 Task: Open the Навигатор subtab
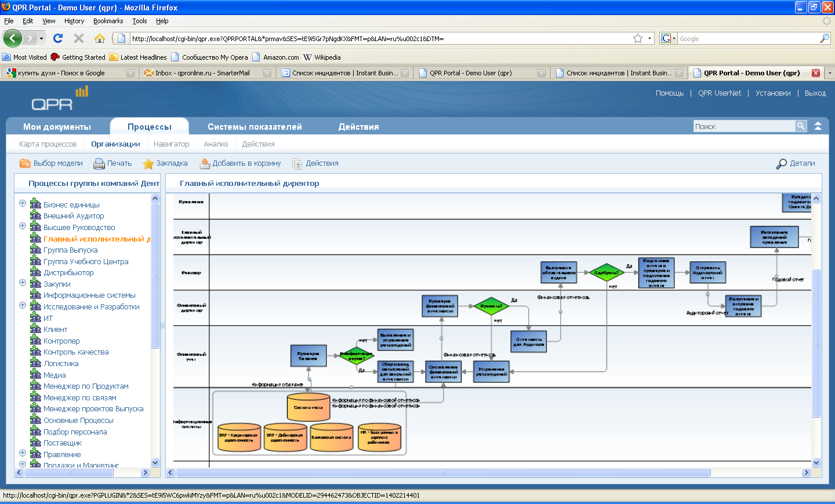(x=171, y=144)
